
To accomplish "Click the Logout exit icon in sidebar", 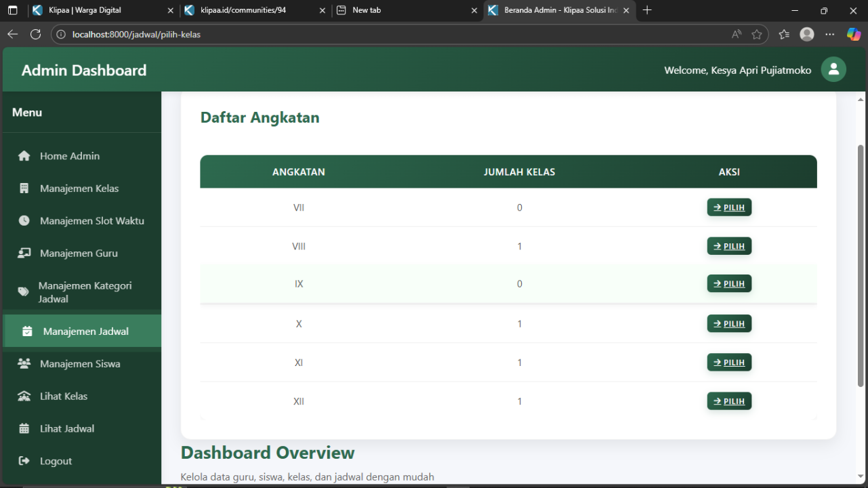I will pyautogui.click(x=24, y=461).
